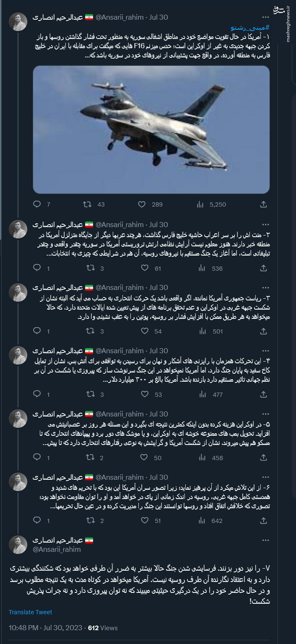The image size is (296, 644).
Task: Click the share icon on the first tweet
Action: click(263, 204)
